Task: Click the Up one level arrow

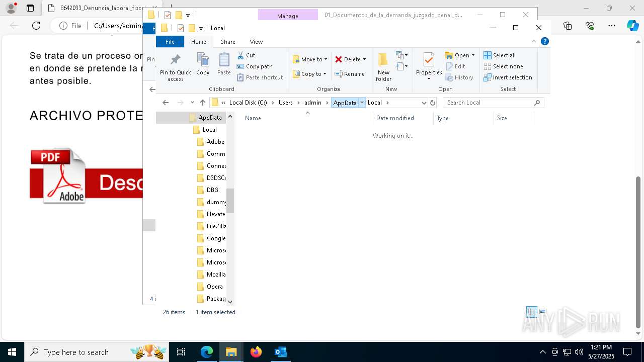Action: 203,103
